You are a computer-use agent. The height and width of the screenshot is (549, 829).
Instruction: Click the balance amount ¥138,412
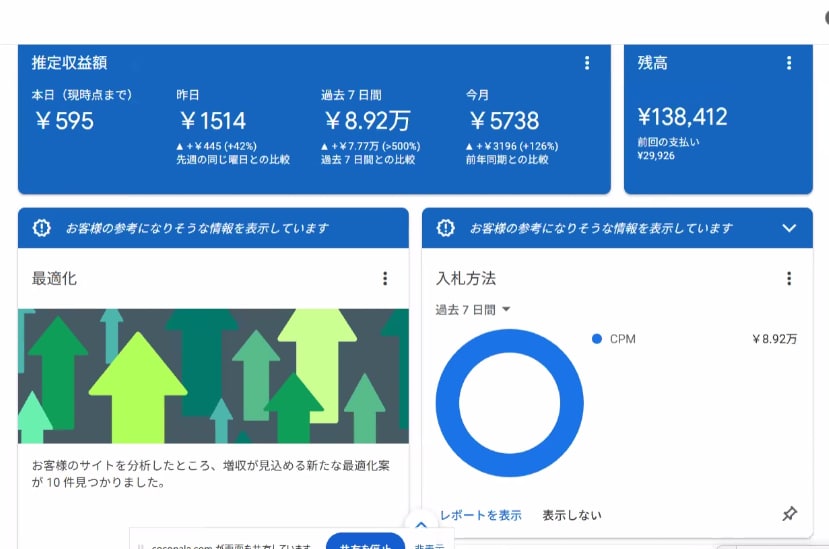683,117
